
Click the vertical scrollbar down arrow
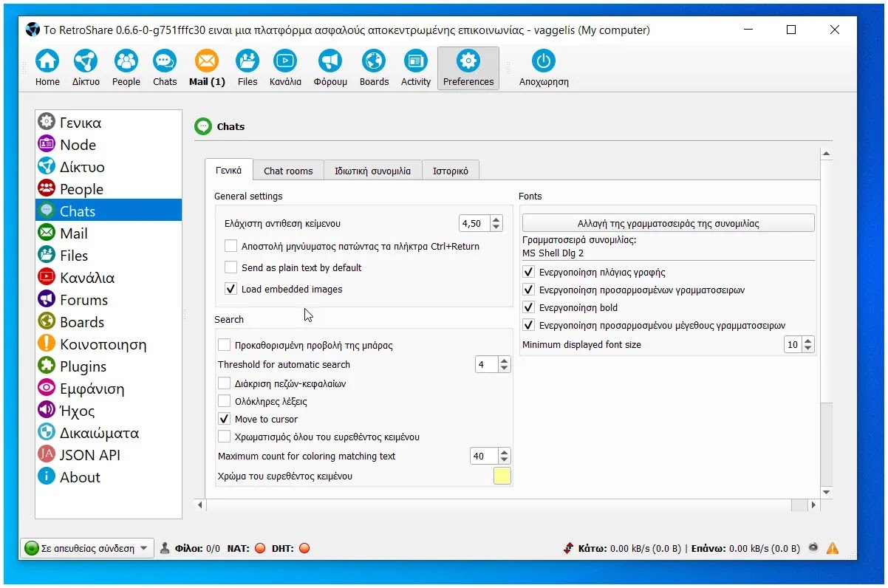click(826, 492)
